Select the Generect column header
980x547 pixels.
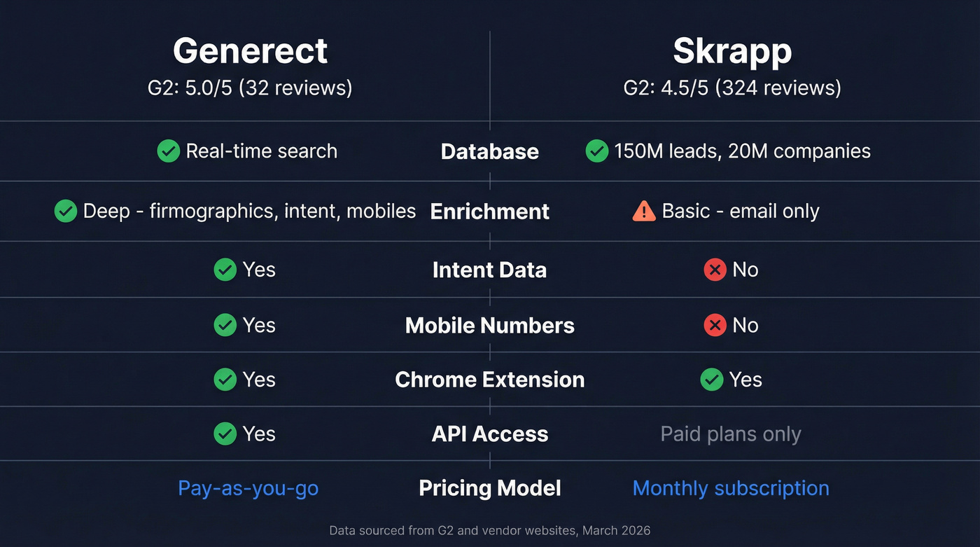tap(250, 50)
